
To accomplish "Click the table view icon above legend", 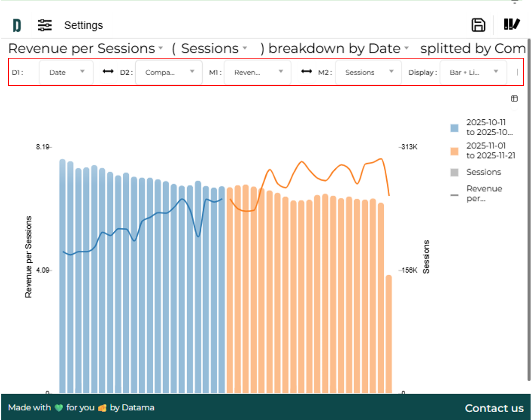I will click(514, 99).
